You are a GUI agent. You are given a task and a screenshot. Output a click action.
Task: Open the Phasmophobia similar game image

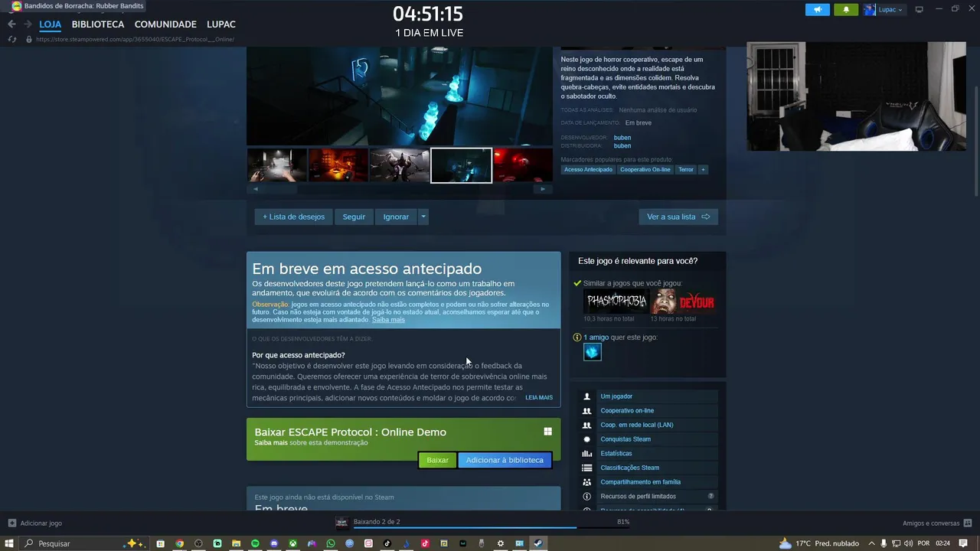(616, 302)
